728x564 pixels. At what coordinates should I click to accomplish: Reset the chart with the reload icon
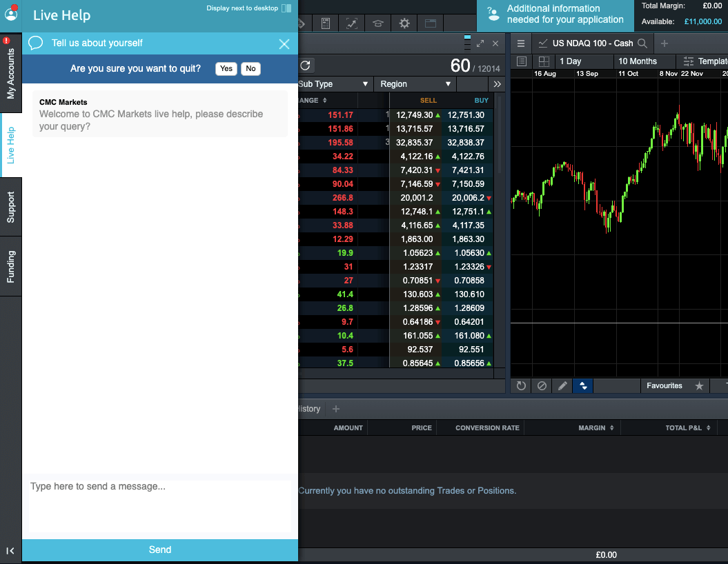tap(521, 386)
